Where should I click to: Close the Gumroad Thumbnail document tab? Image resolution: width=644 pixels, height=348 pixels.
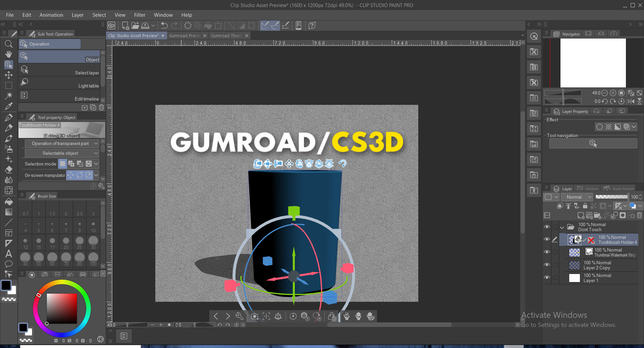pos(247,36)
